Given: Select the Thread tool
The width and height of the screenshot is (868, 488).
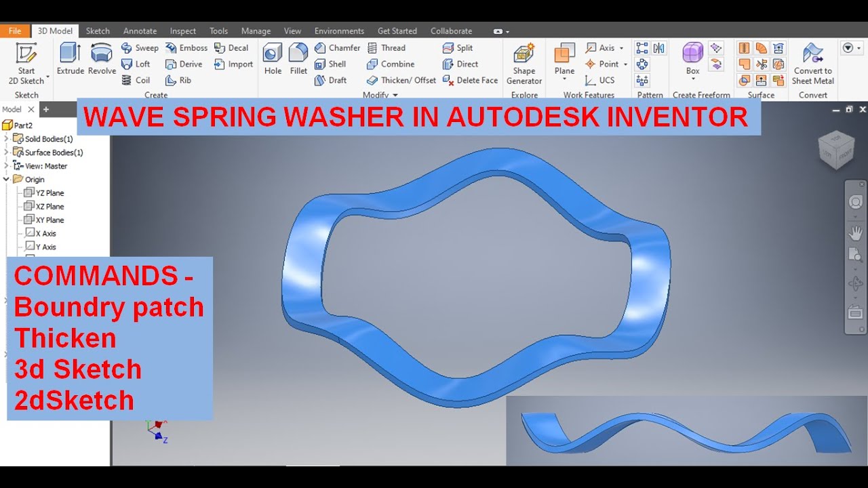Looking at the screenshot, I should (x=386, y=48).
